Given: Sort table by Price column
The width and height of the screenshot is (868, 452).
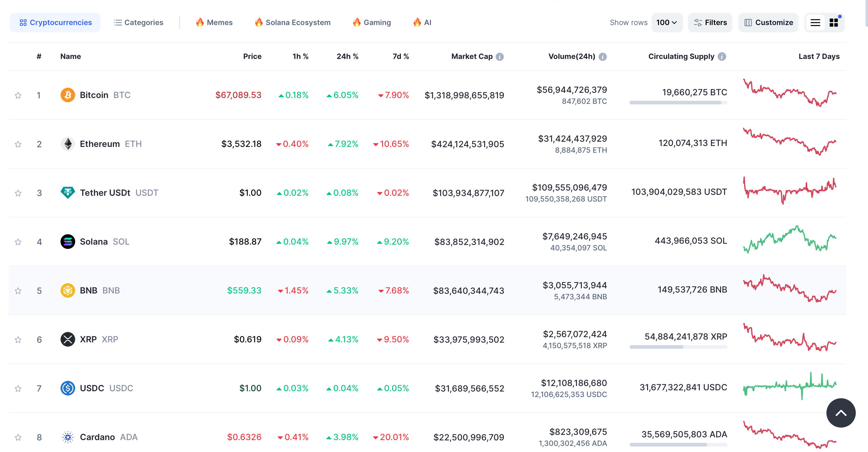Looking at the screenshot, I should 252,56.
